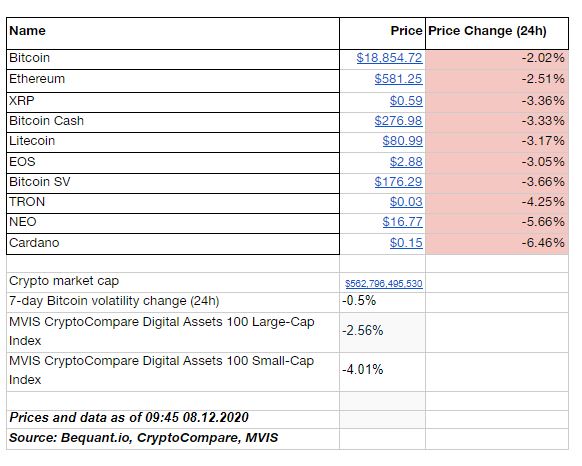Open the Cardano price link $0.15

(x=406, y=242)
